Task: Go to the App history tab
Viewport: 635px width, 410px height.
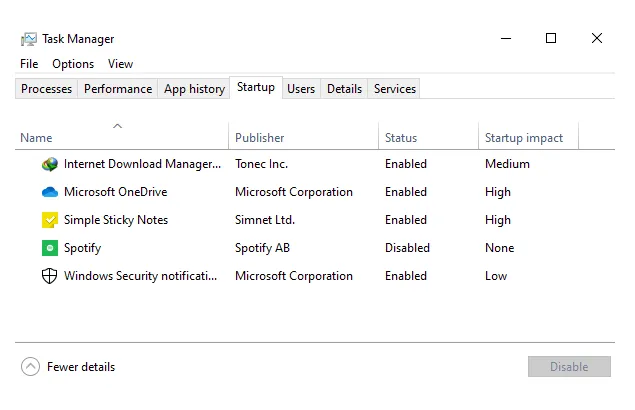Action: click(194, 89)
